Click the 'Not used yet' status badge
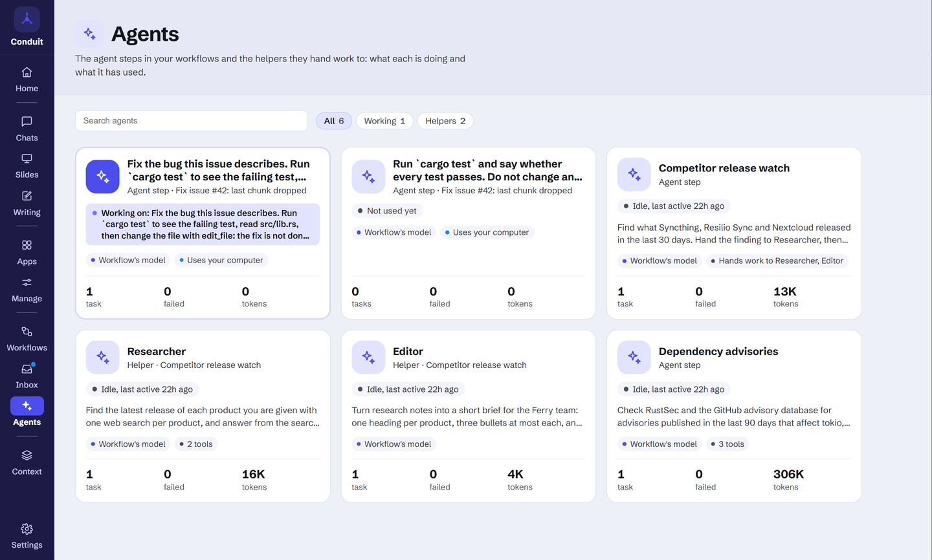This screenshot has height=560, width=932. tap(387, 211)
